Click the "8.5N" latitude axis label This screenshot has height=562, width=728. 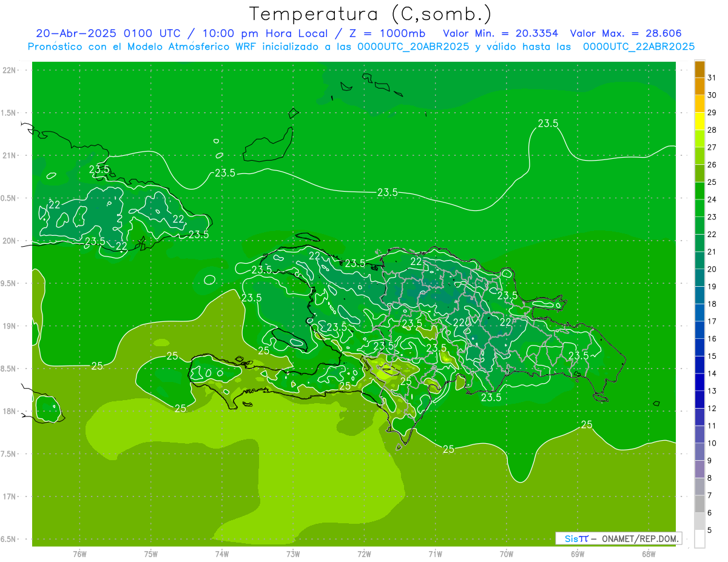(x=9, y=369)
